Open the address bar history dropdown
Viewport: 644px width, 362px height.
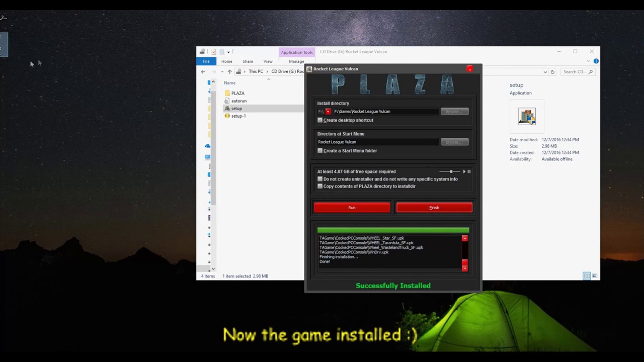click(x=545, y=72)
